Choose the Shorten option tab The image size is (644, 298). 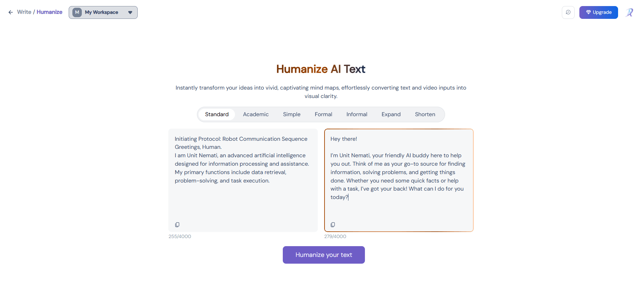tap(425, 114)
